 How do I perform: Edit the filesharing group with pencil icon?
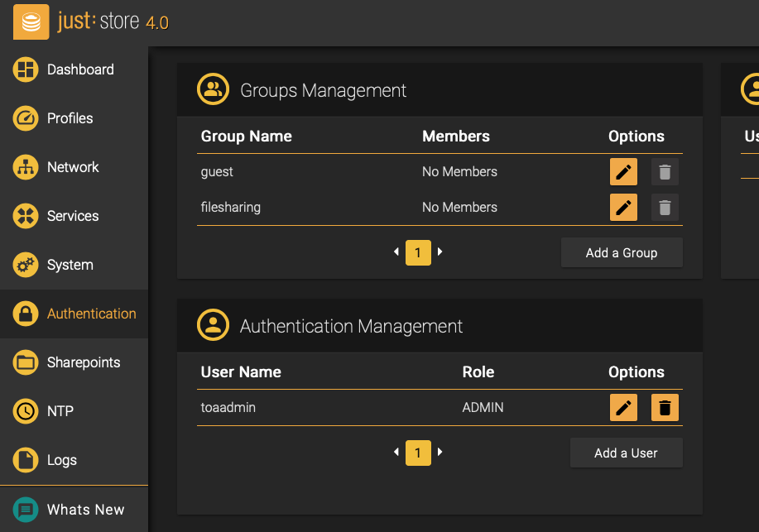(x=623, y=207)
